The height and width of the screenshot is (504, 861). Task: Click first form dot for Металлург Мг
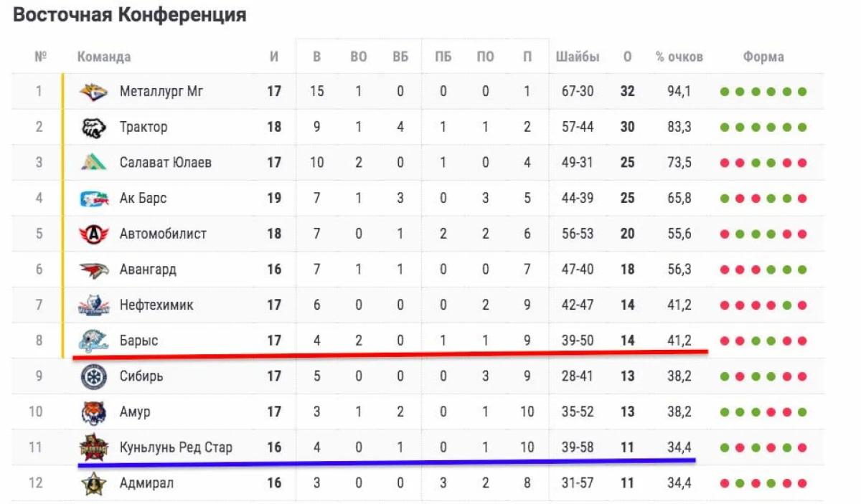[725, 92]
